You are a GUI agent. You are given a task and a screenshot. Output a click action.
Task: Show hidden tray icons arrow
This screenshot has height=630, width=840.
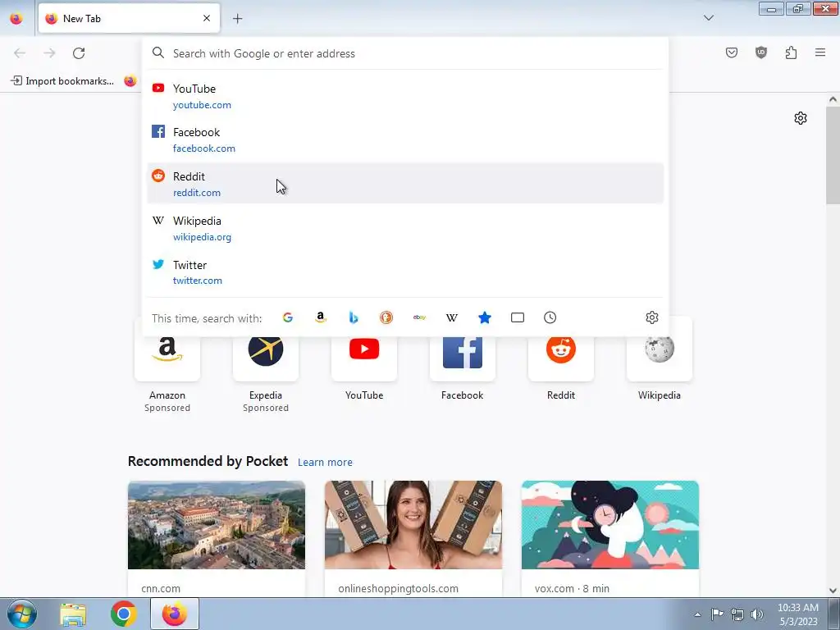pos(697,614)
